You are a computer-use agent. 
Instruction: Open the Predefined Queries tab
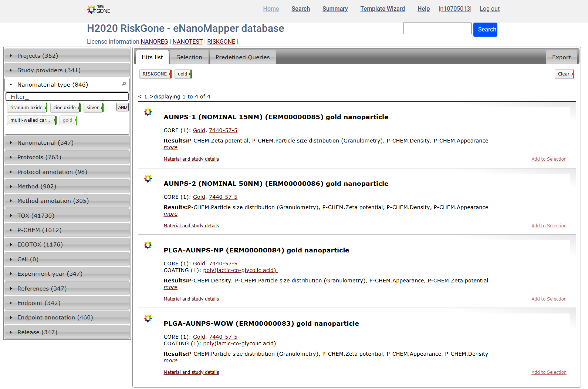242,57
